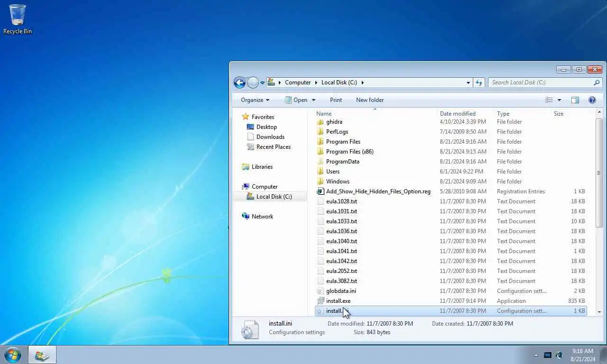607x364 pixels.
Task: Open the recent pages dropdown beside navigation arrows
Action: click(x=262, y=83)
